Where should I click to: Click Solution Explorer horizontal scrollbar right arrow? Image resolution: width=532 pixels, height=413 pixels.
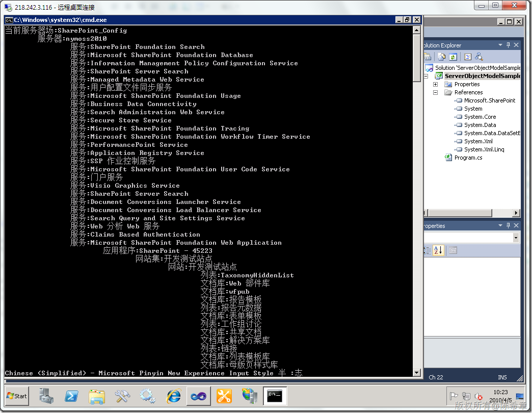(516, 213)
